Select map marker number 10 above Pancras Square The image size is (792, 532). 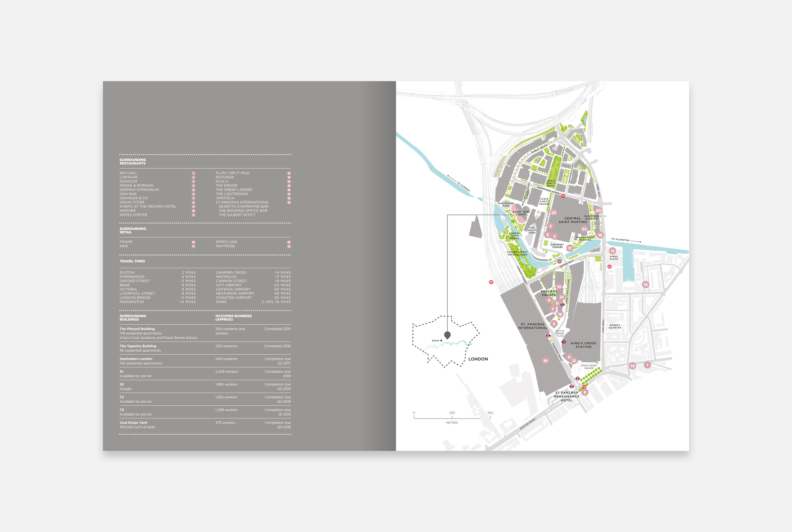coord(559,287)
